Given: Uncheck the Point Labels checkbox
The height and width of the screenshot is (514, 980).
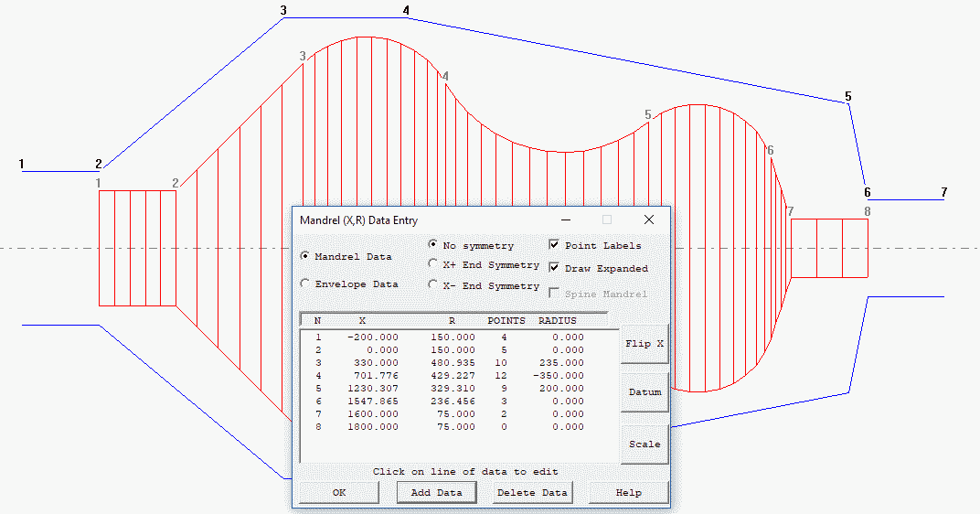Looking at the screenshot, I should pos(554,245).
